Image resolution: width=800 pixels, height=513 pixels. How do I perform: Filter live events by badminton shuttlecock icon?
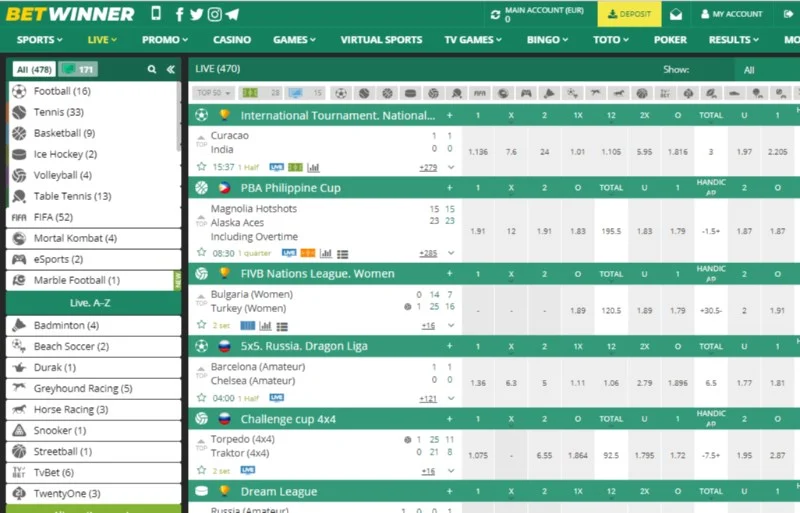549,93
